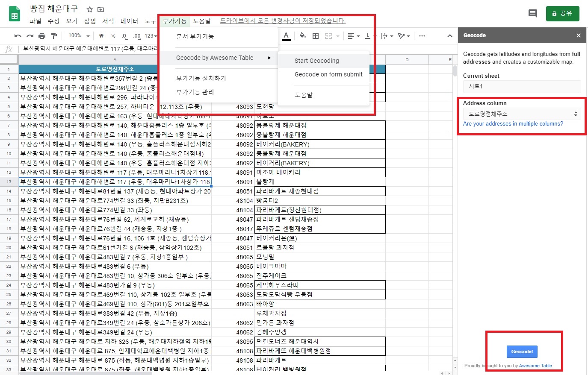588x375 pixels.
Task: Open the 도구 menu
Action: tap(151, 21)
